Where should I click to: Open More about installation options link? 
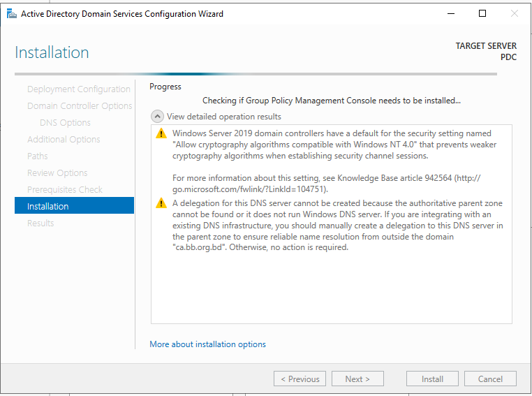207,344
